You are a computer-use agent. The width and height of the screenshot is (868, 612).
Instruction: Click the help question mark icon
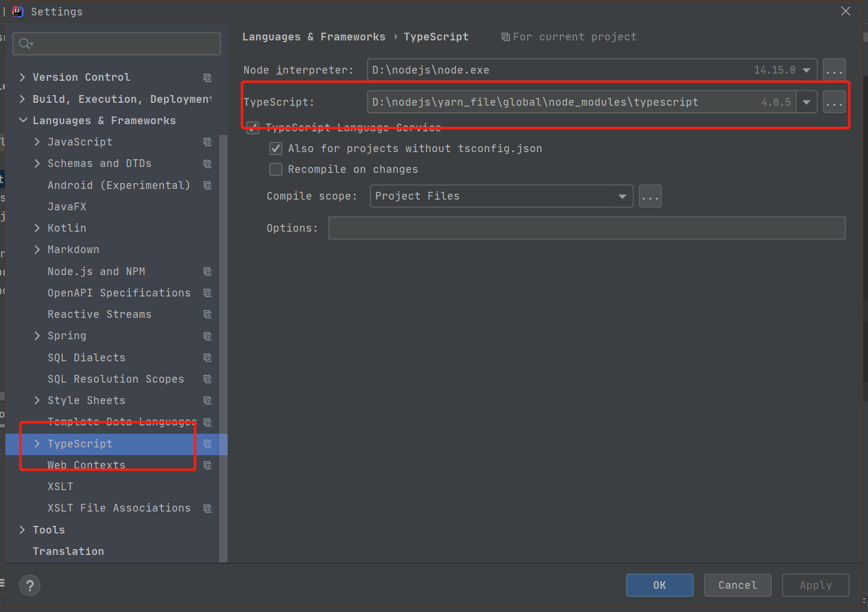tap(30, 586)
